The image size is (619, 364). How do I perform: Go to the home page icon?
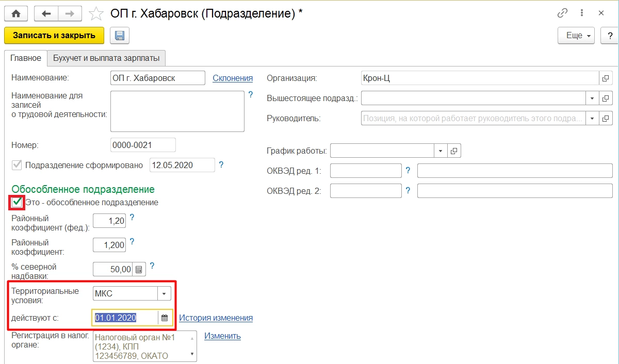pyautogui.click(x=15, y=13)
